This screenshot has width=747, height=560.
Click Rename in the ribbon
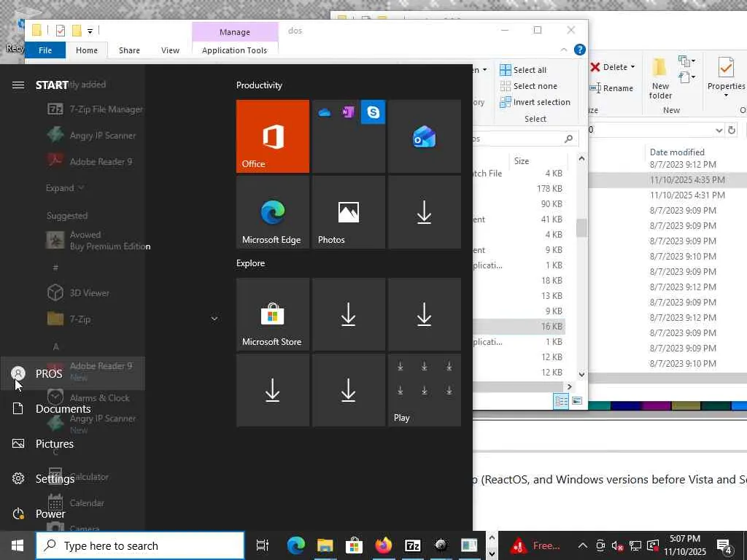click(x=611, y=88)
